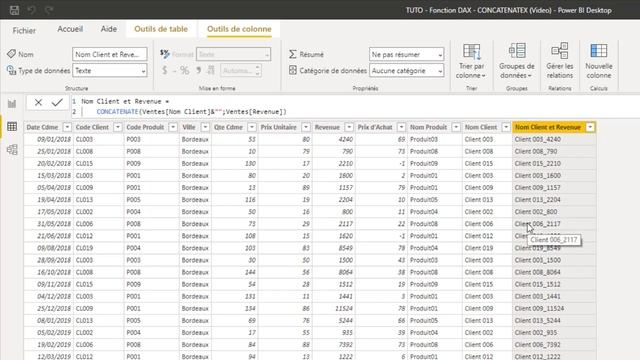
Task: Switch to the Accueil tab
Action: [70, 29]
